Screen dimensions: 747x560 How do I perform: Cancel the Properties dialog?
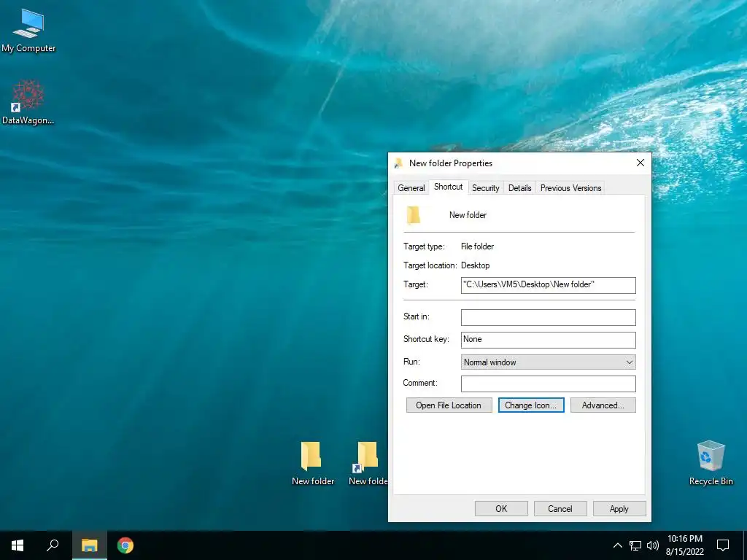(x=560, y=508)
